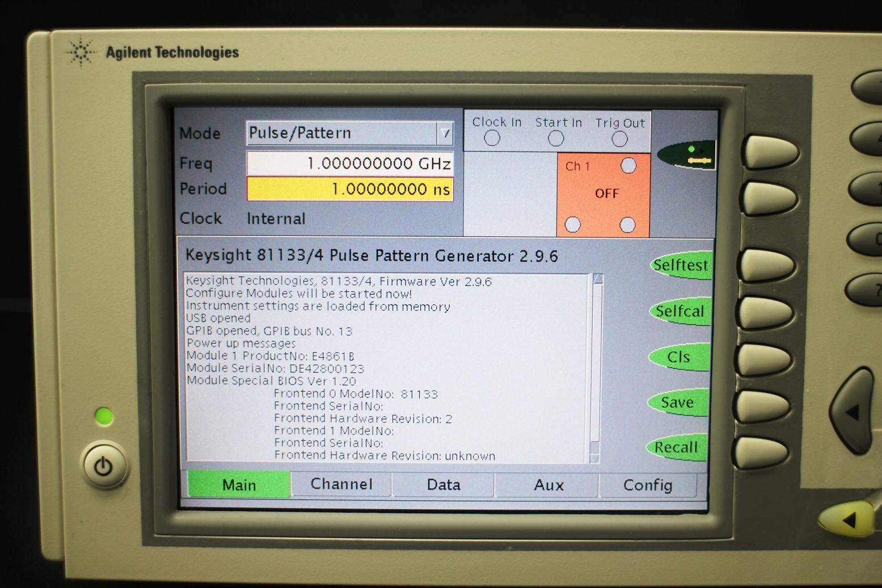Toggle the Ch 1 OFF output state
Image resolution: width=882 pixels, height=588 pixels.
606,194
